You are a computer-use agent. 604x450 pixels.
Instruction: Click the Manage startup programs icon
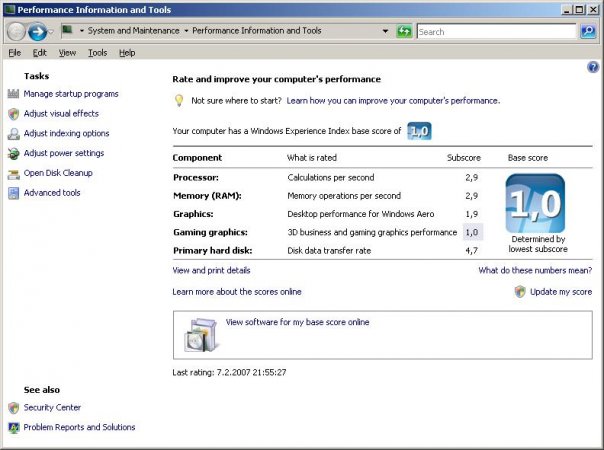point(13,94)
